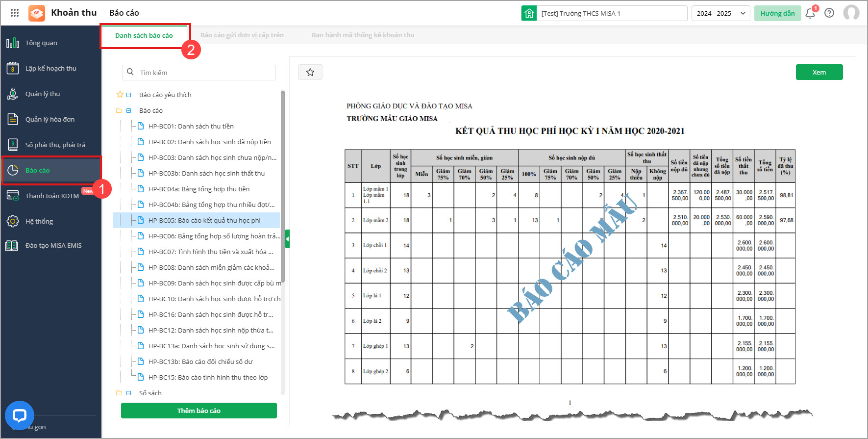Select HP-BC12: Danh sách học sinh nộp thừa
Image resolution: width=868 pixels, height=439 pixels.
point(197,330)
